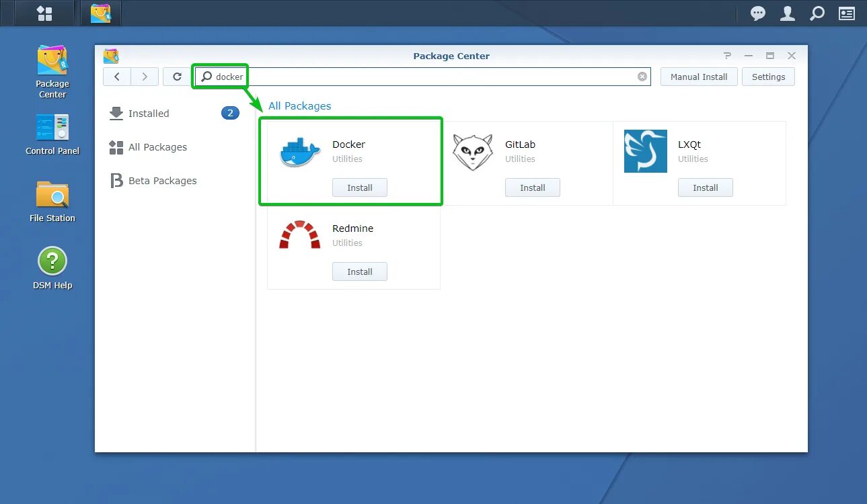Click the All Packages section heading

point(300,106)
